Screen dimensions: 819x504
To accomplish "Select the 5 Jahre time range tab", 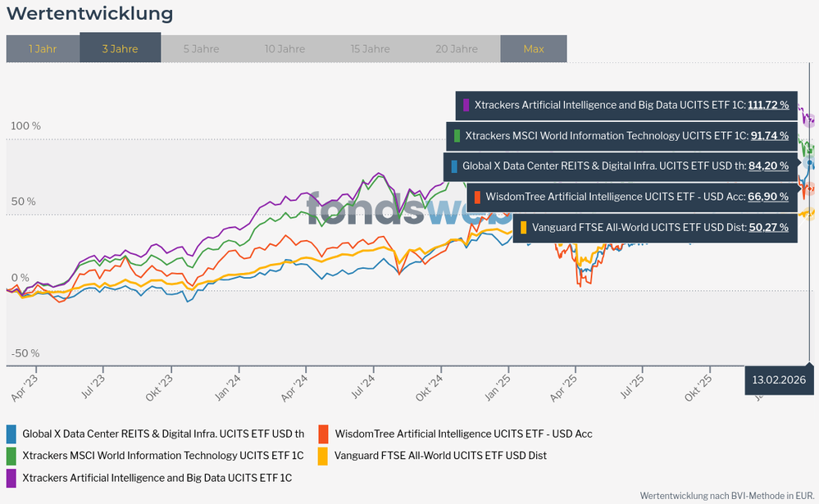I will click(201, 48).
